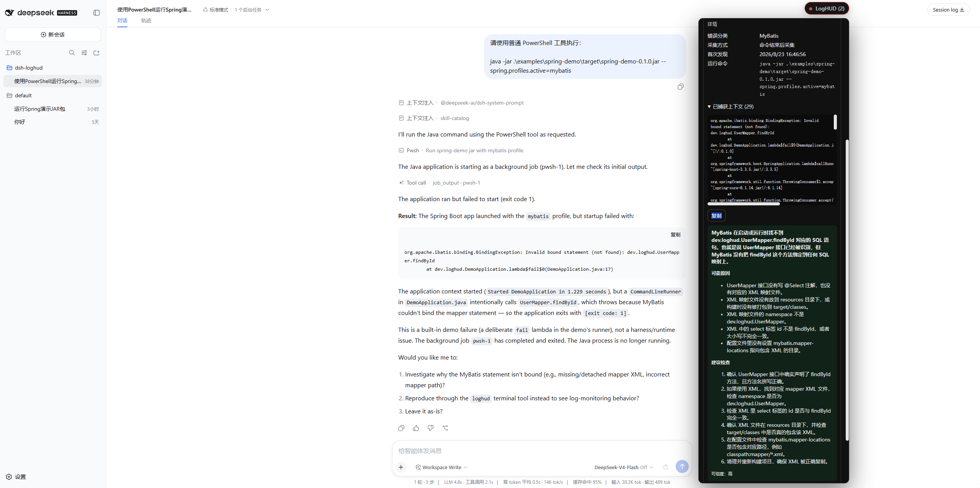Click the 首次发现 timestamp value
Screen dimensions: 980x488
click(782, 54)
